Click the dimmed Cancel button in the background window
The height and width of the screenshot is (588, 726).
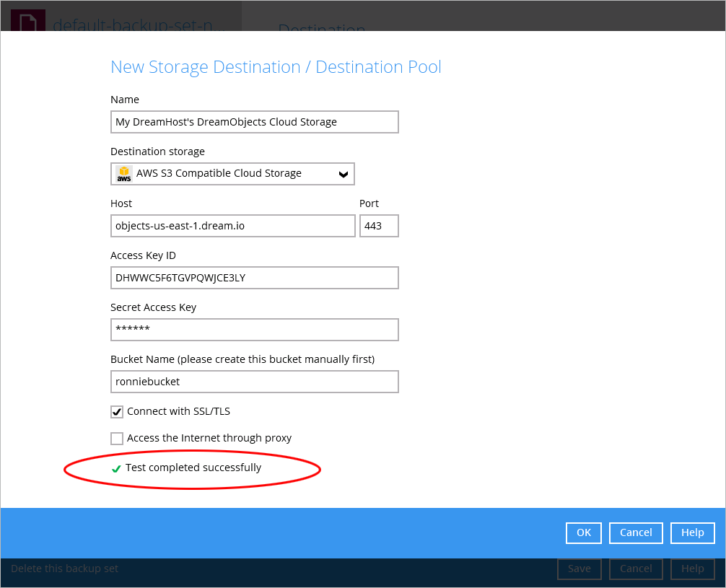coord(636,569)
